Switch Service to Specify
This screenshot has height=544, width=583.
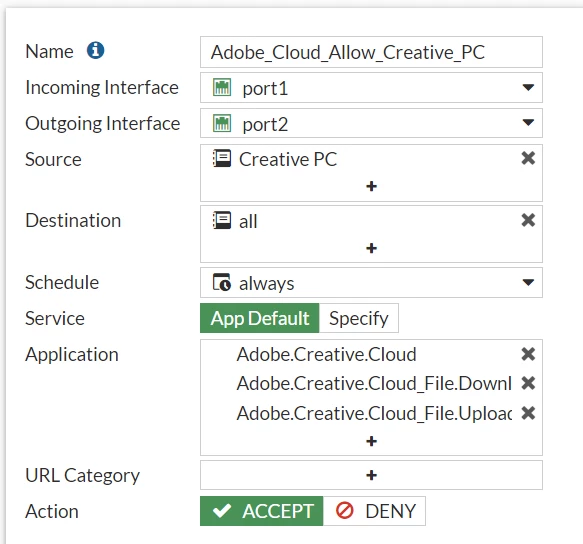[359, 318]
